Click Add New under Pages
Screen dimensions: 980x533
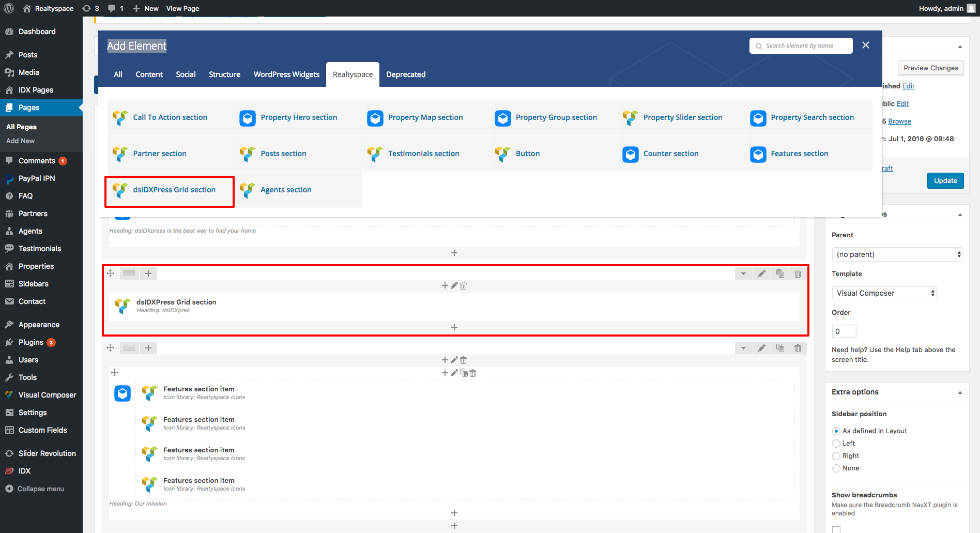[21, 141]
